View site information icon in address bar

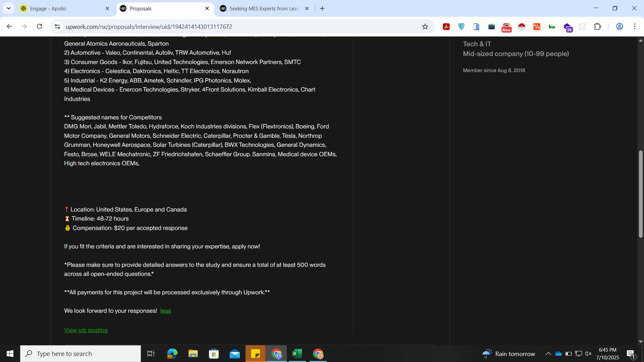click(57, 26)
